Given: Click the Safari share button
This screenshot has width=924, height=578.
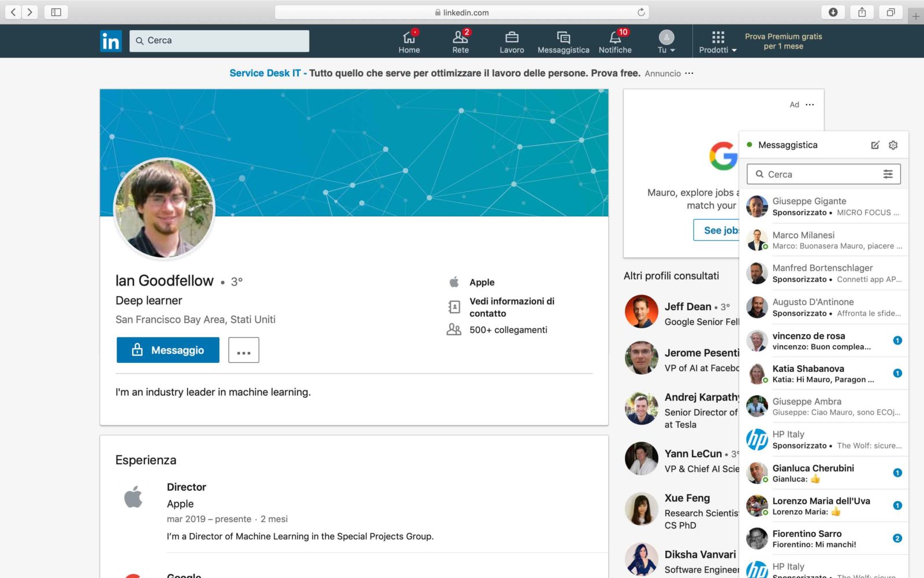Looking at the screenshot, I should 862,12.
